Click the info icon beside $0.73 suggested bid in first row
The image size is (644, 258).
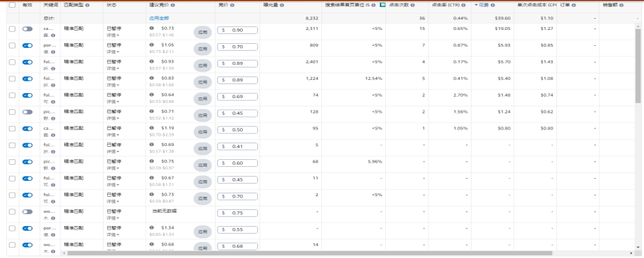tap(152, 29)
